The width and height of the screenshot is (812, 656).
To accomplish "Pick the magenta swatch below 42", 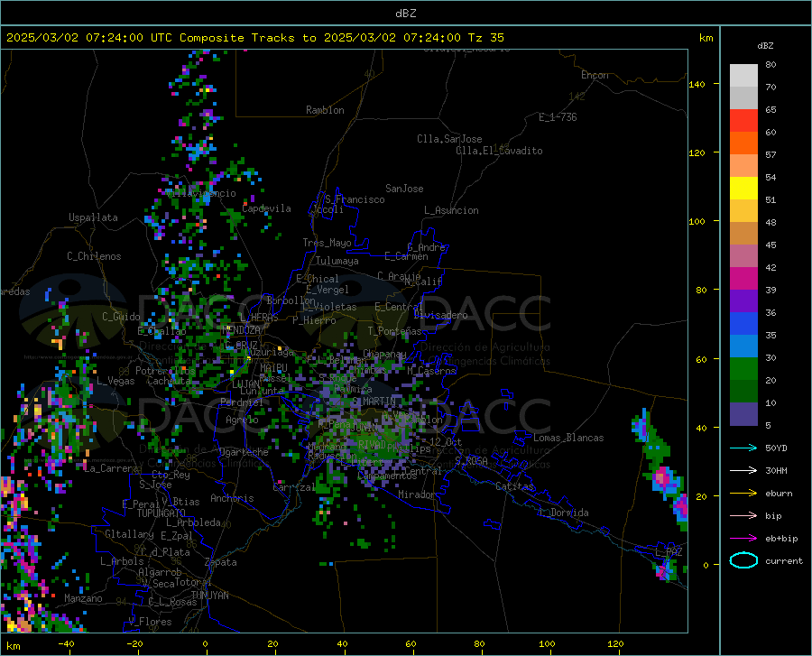I will [743, 279].
